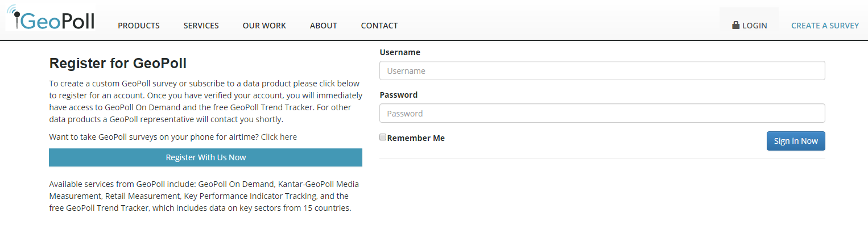Follow the 'Click here' airtime surveys link
This screenshot has width=868, height=233.
click(x=279, y=137)
